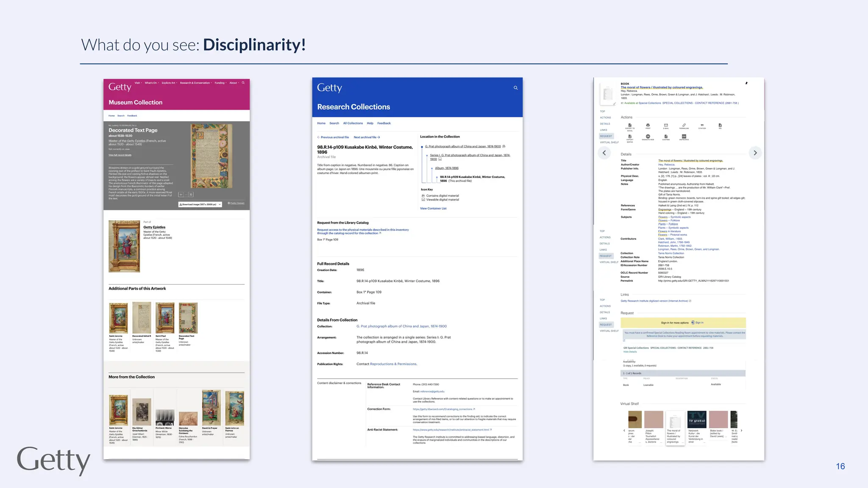
Task: Pin the catalog record with pushpin icon
Action: tap(746, 83)
